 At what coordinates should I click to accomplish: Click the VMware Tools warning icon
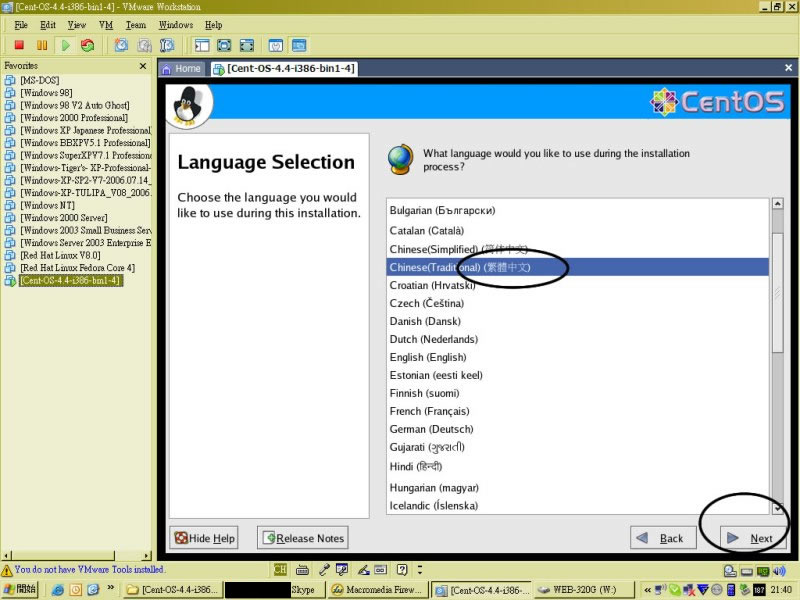7,570
